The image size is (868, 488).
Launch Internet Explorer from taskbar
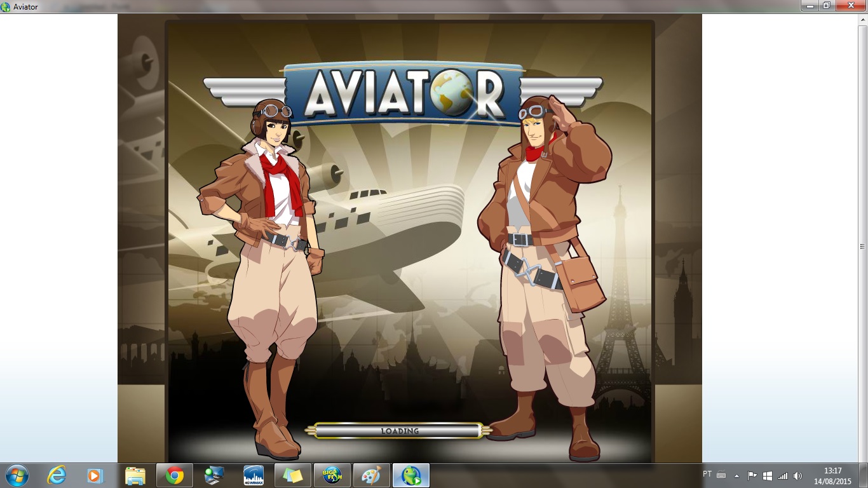pyautogui.click(x=57, y=475)
